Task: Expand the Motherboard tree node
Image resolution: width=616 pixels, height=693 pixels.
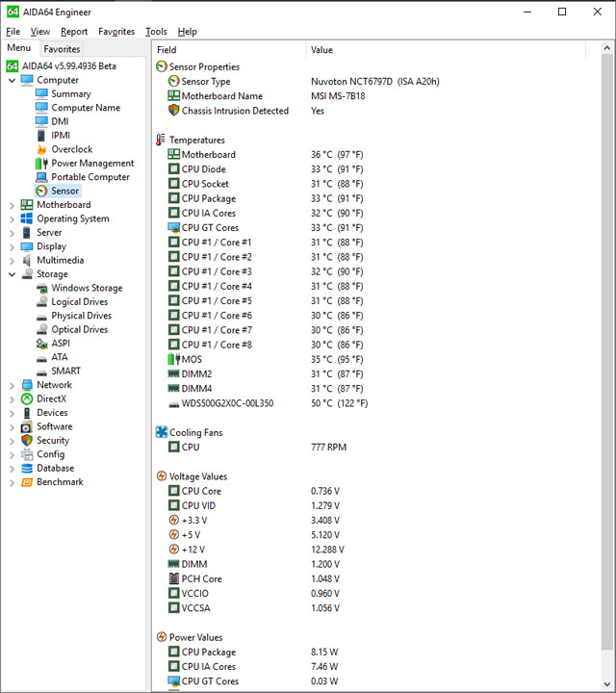Action: (12, 205)
